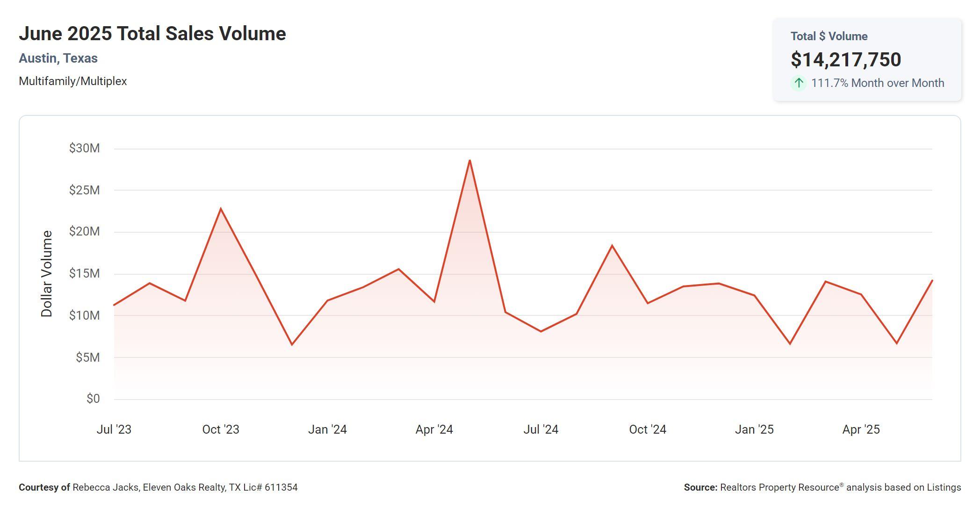The image size is (980, 514).
Task: Click the Dollar Volume axis title
Action: tap(47, 274)
